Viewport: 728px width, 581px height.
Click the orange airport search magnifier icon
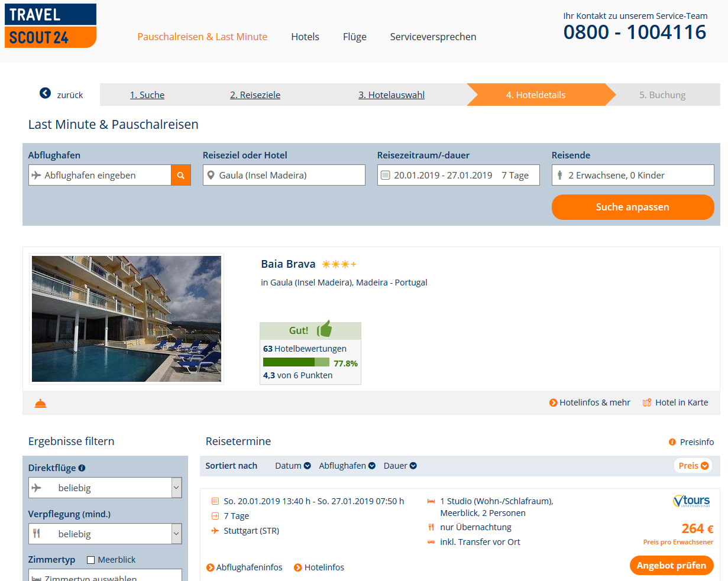[181, 175]
